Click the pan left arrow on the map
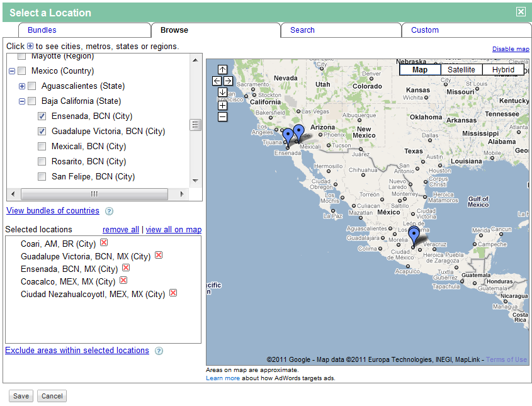The image size is (532, 406). tap(216, 81)
